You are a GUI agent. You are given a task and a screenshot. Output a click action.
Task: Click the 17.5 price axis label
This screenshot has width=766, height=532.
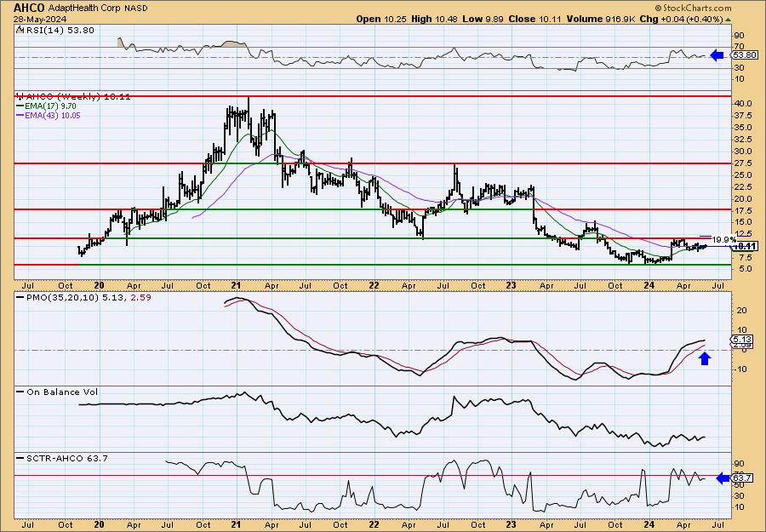coord(742,211)
